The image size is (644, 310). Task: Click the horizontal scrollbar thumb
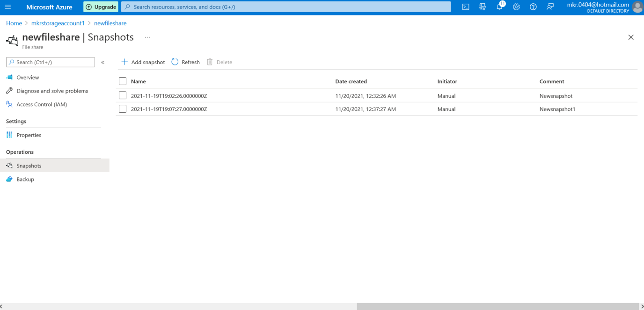498,306
